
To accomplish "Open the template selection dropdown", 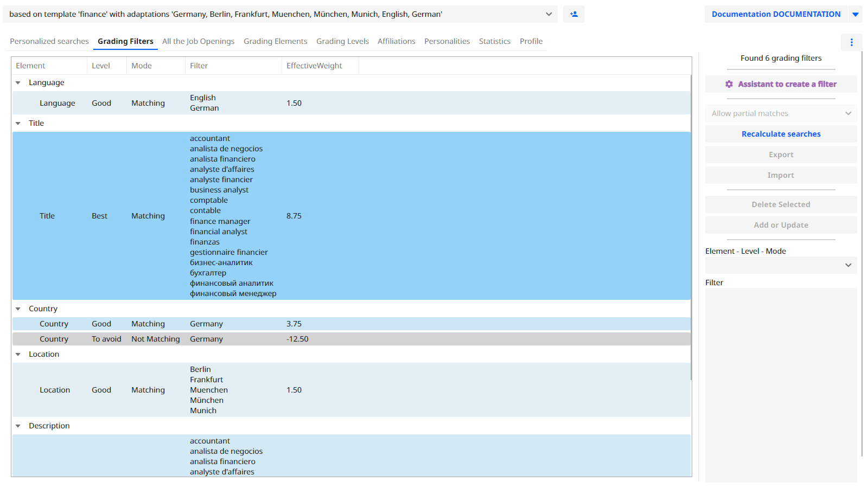I will click(548, 14).
